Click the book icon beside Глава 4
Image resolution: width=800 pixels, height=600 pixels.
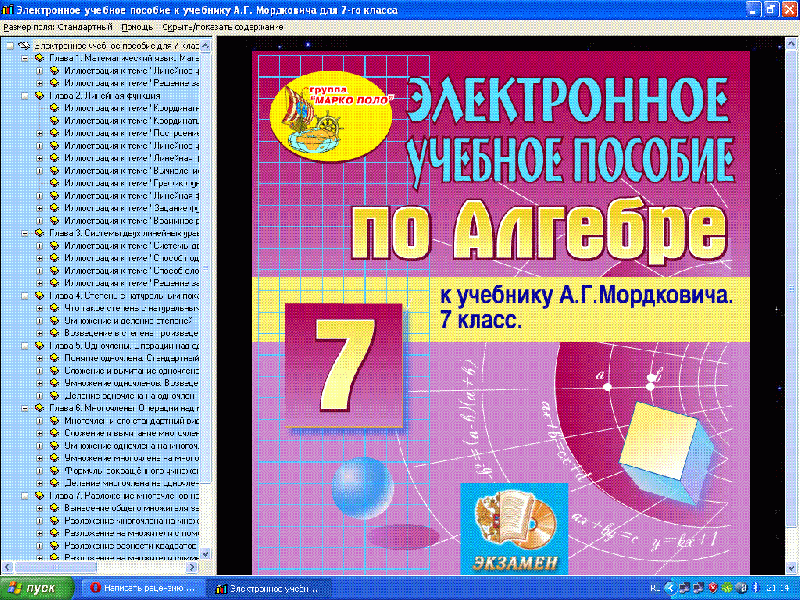(x=39, y=295)
